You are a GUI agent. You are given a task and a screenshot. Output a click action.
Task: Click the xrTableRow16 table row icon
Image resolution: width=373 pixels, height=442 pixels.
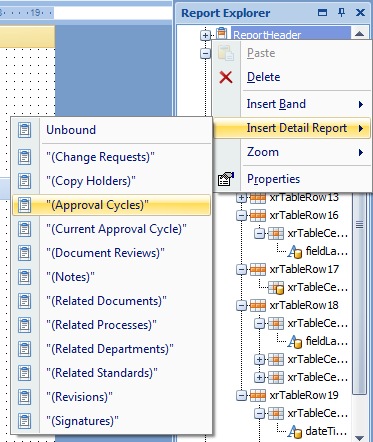tap(258, 215)
